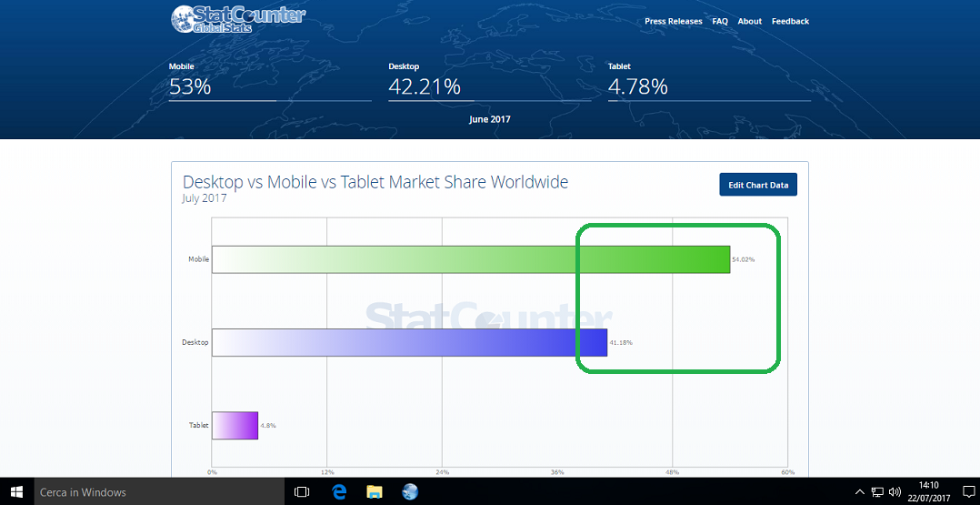
Task: Click in the Cerca in Windows search box
Action: (x=157, y=492)
